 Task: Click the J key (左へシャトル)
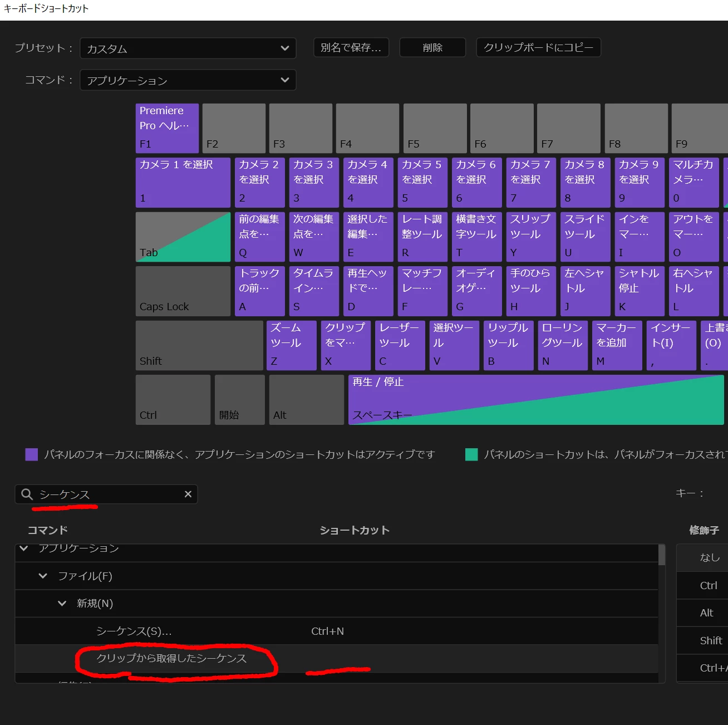click(586, 291)
